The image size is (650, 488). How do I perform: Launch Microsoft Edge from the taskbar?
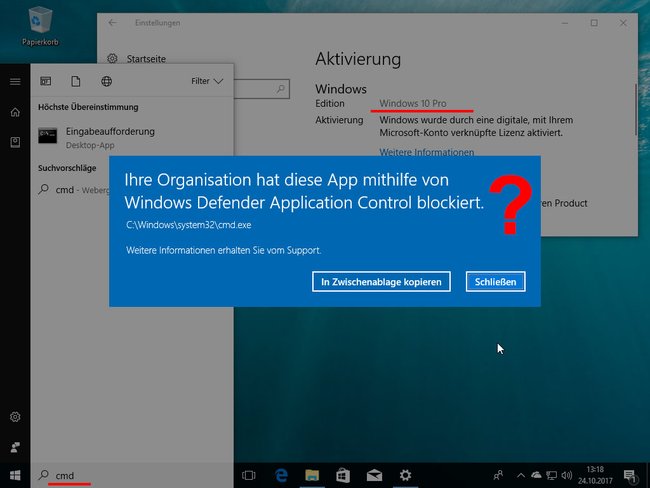coord(281,476)
